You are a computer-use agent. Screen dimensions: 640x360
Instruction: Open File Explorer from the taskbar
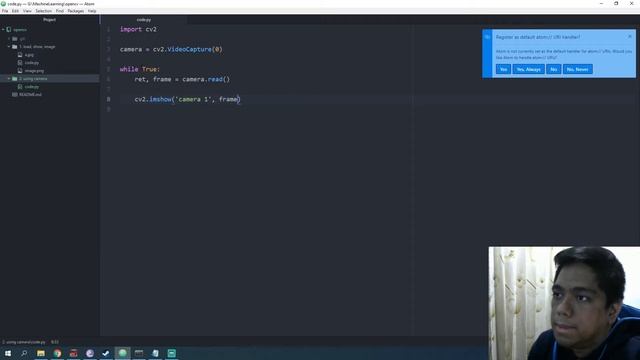pyautogui.click(x=41, y=353)
